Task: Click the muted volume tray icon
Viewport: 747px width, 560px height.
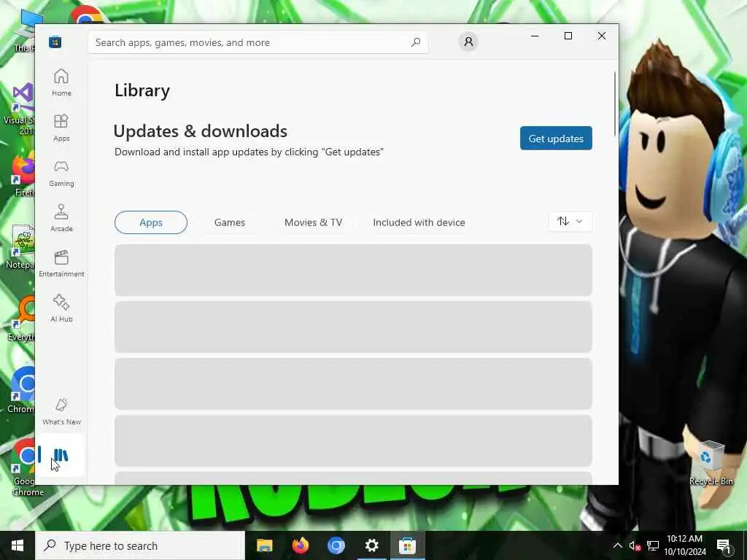Action: coord(635,545)
